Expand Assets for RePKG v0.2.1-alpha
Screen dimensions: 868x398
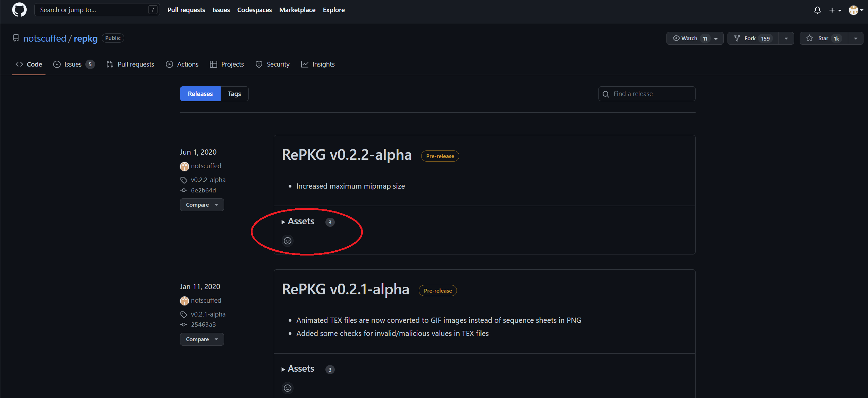pos(301,369)
